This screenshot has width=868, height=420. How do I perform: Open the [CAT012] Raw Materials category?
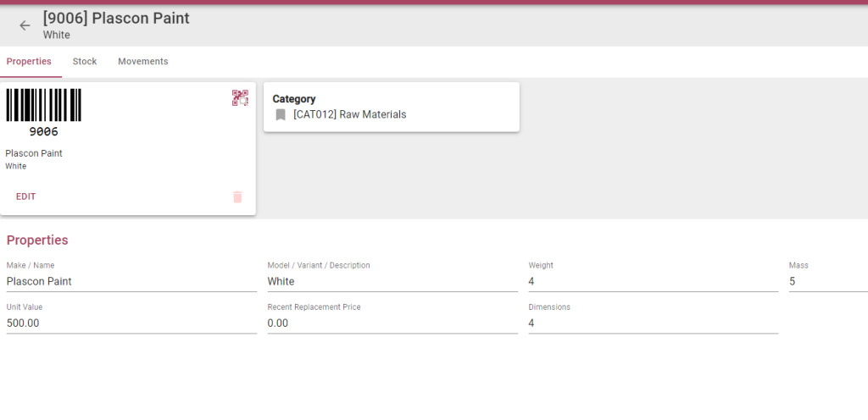coord(350,114)
